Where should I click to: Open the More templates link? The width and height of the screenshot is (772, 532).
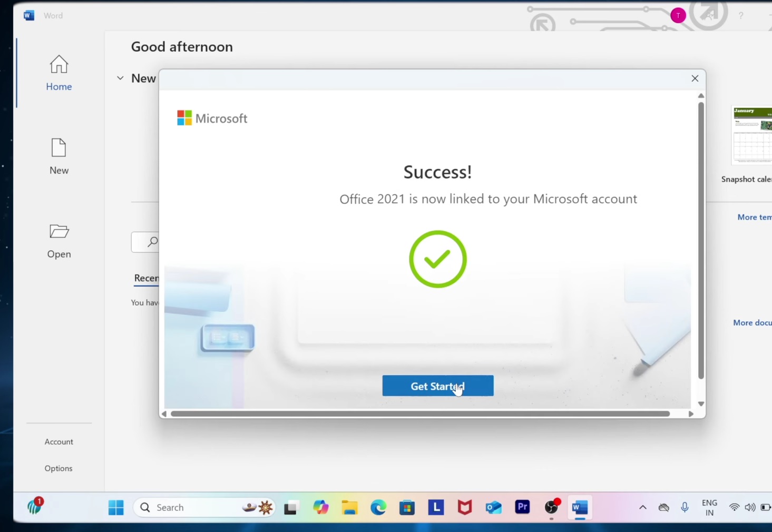click(754, 217)
